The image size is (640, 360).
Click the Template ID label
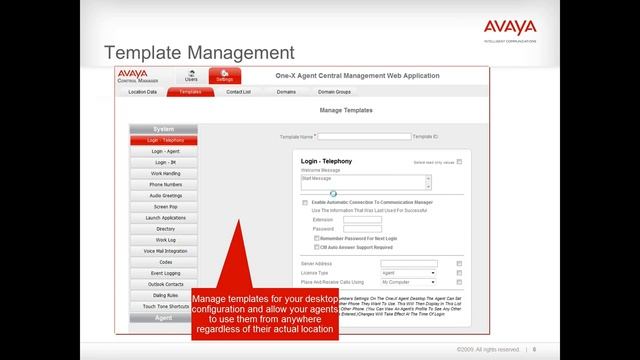pyautogui.click(x=425, y=136)
